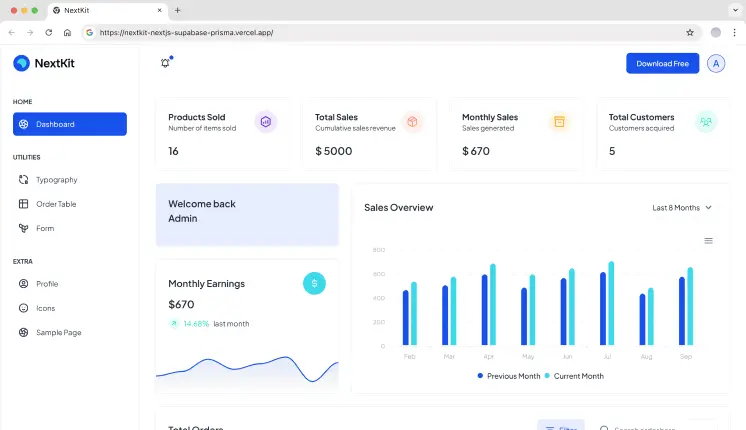Click the Monthly Sales archive icon
Viewport: 746px width, 430px height.
point(560,122)
